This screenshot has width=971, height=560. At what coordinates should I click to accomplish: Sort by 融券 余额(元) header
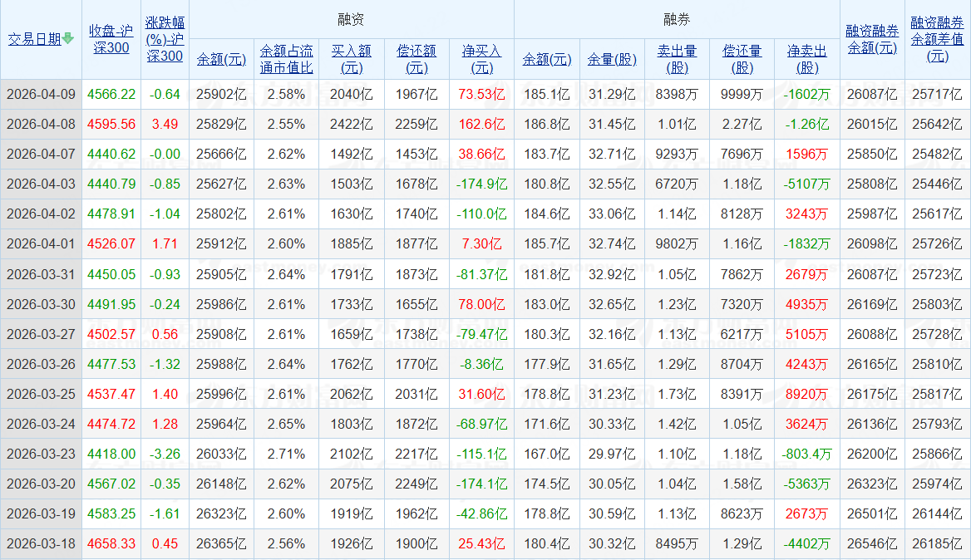[x=547, y=59]
